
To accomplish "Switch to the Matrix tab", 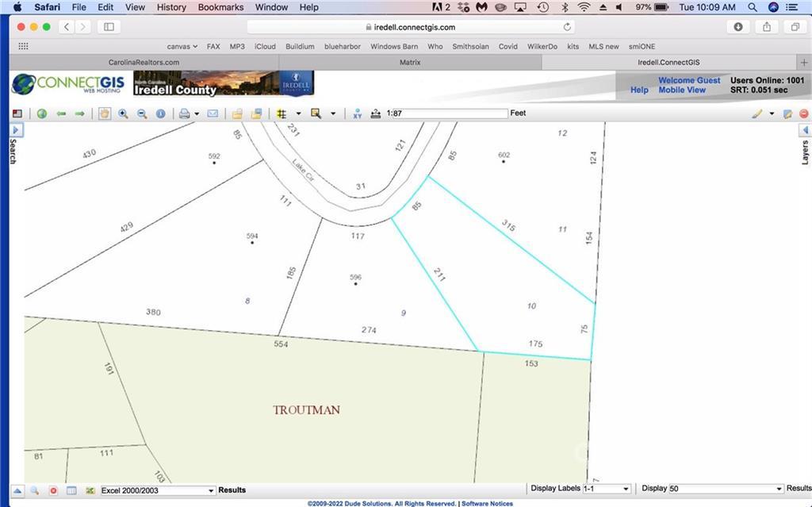I will point(410,62).
